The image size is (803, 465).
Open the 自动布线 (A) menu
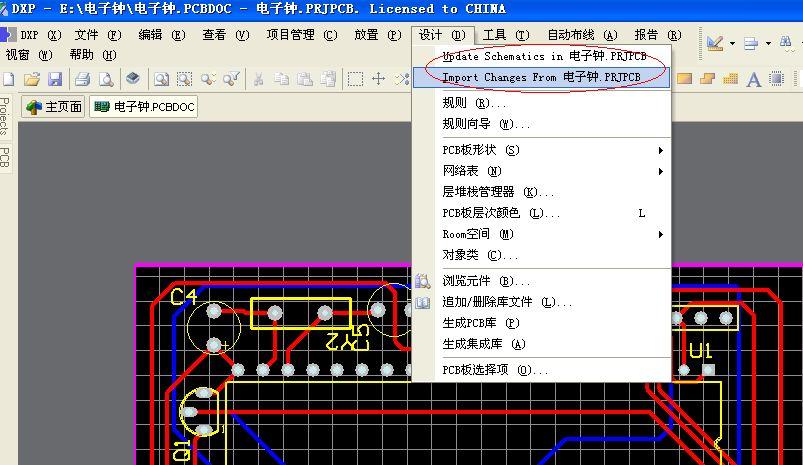582,35
